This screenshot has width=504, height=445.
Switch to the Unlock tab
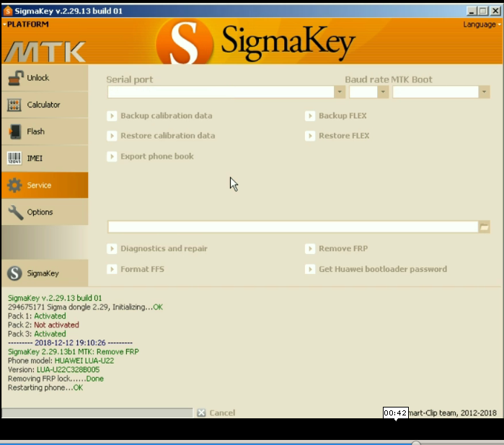[x=45, y=78]
